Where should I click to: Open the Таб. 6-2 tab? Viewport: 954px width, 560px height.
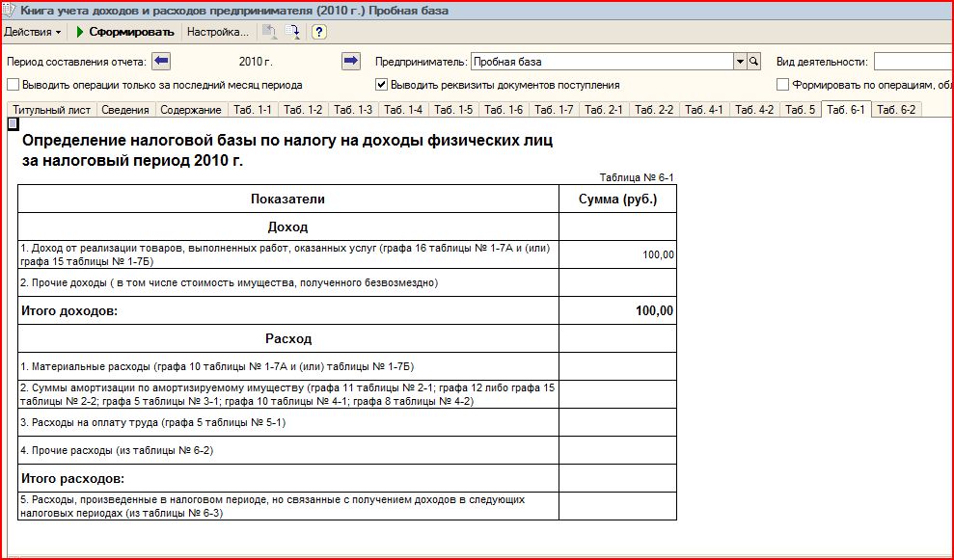pos(896,110)
